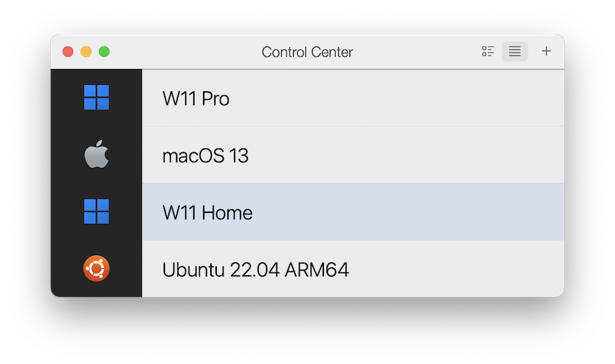This screenshot has height=364, width=615.
Task: Click the Control Center window title
Action: point(307,52)
